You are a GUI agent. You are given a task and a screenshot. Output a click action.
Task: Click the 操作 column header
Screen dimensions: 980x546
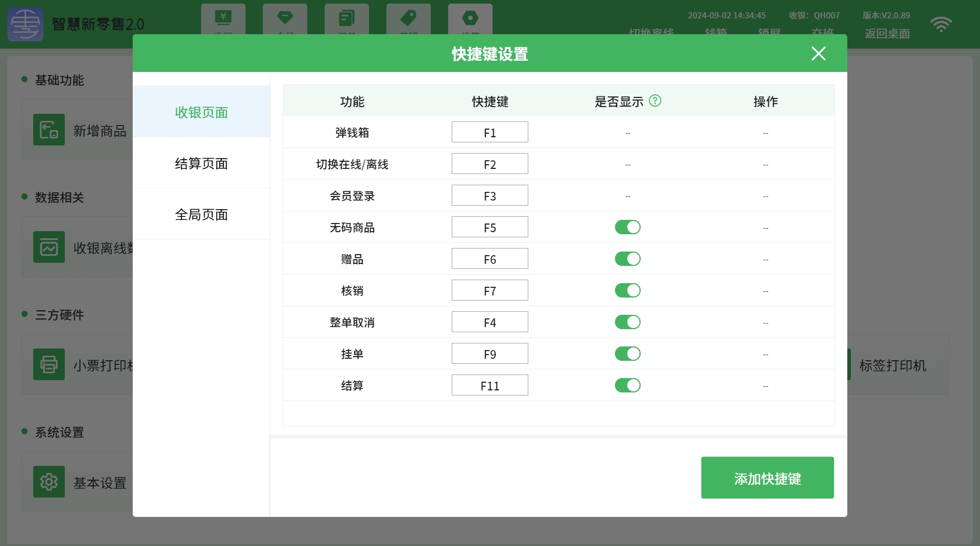click(x=766, y=102)
